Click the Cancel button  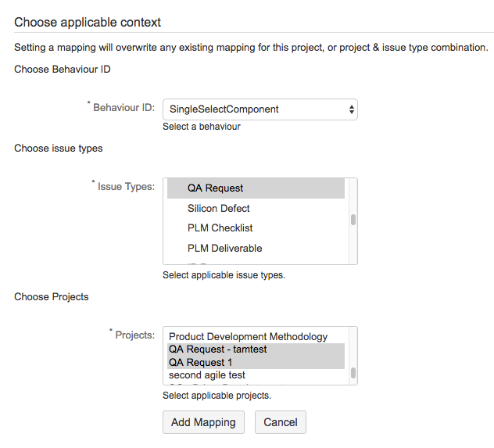pyautogui.click(x=280, y=422)
